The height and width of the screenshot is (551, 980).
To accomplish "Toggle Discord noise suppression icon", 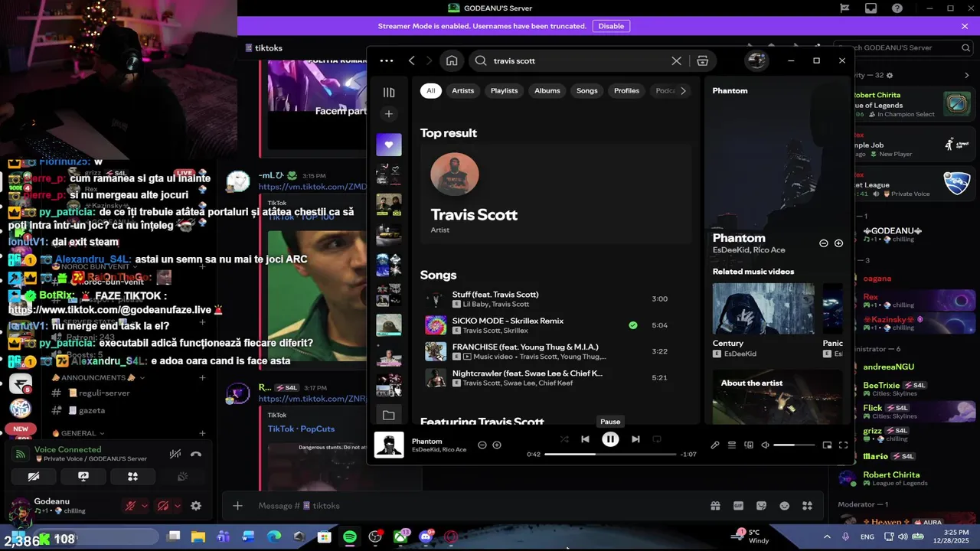I will pyautogui.click(x=175, y=454).
